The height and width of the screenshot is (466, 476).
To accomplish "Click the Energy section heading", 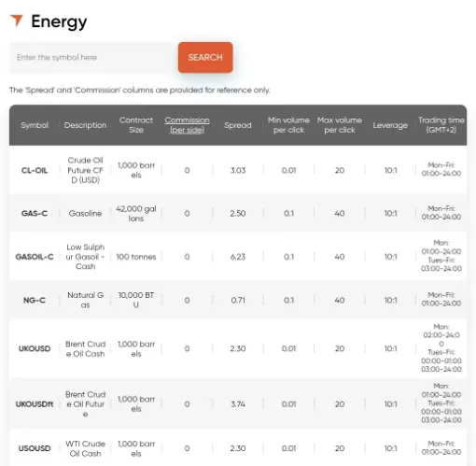I will tap(59, 21).
